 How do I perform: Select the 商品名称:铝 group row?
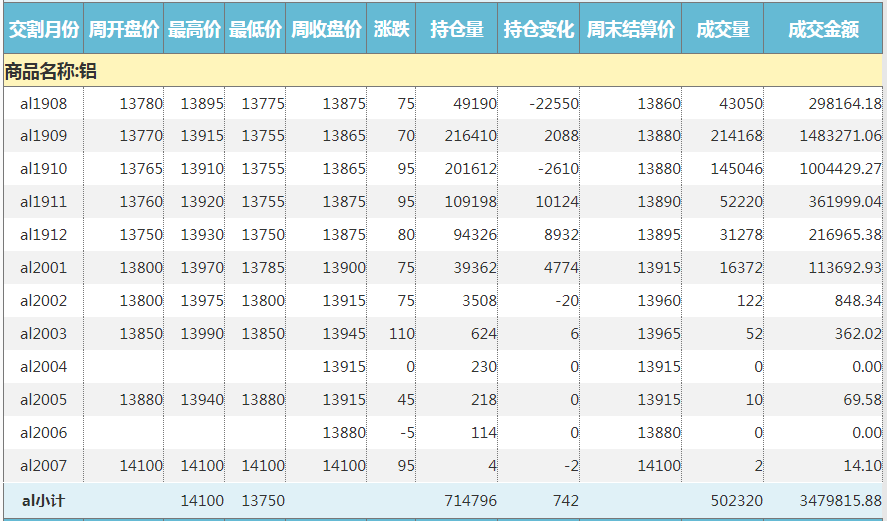[x=51, y=71]
